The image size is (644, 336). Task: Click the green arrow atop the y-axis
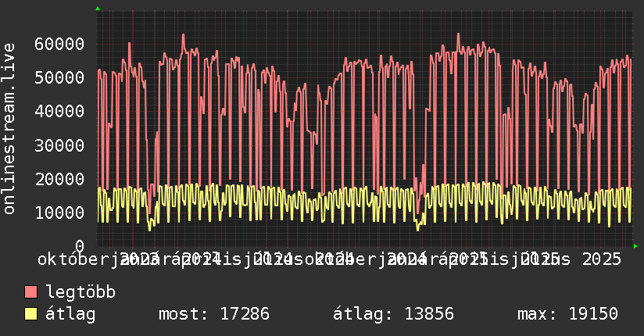coord(98,9)
